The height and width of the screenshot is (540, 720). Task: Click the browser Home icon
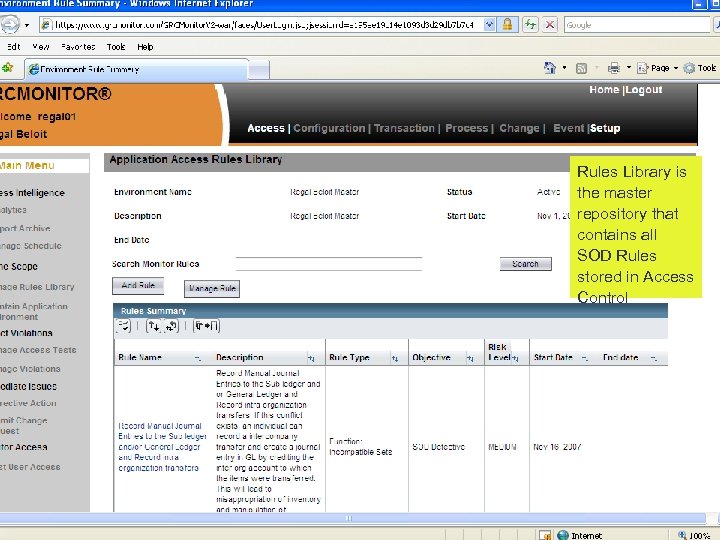(x=550, y=68)
